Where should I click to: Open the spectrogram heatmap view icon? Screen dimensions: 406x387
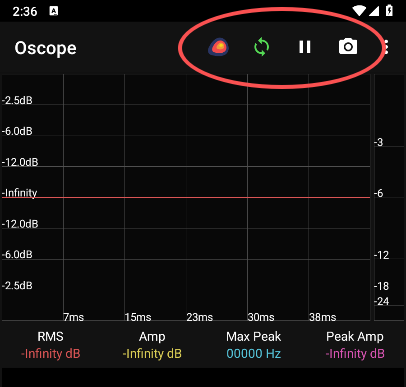[219, 47]
